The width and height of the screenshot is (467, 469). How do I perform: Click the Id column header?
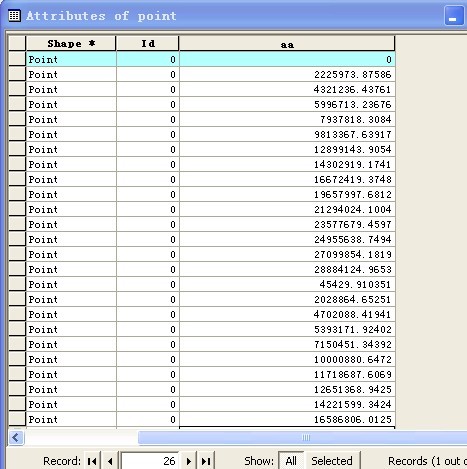[x=148, y=44]
